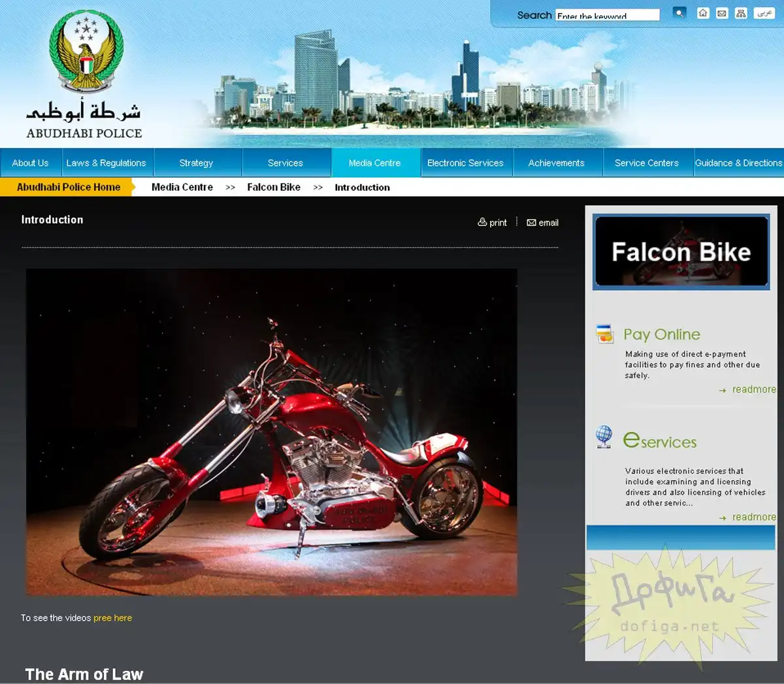This screenshot has height=684, width=784.
Task: Open the Media Centre menu tab
Action: click(374, 163)
